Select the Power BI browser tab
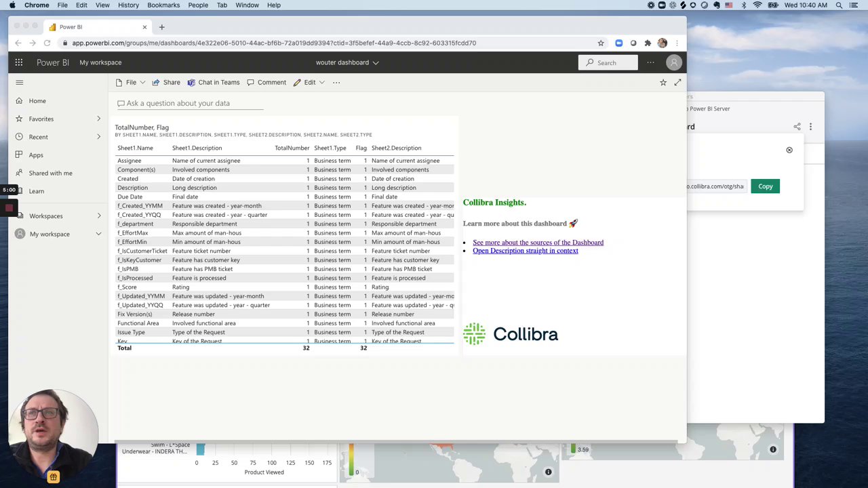Screen dimensions: 868x488 pyautogui.click(x=96, y=27)
